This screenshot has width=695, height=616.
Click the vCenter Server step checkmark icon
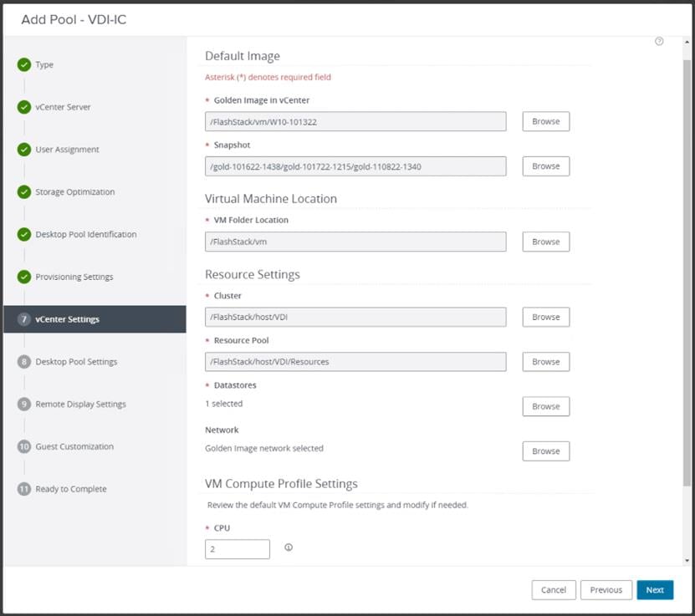tap(24, 107)
